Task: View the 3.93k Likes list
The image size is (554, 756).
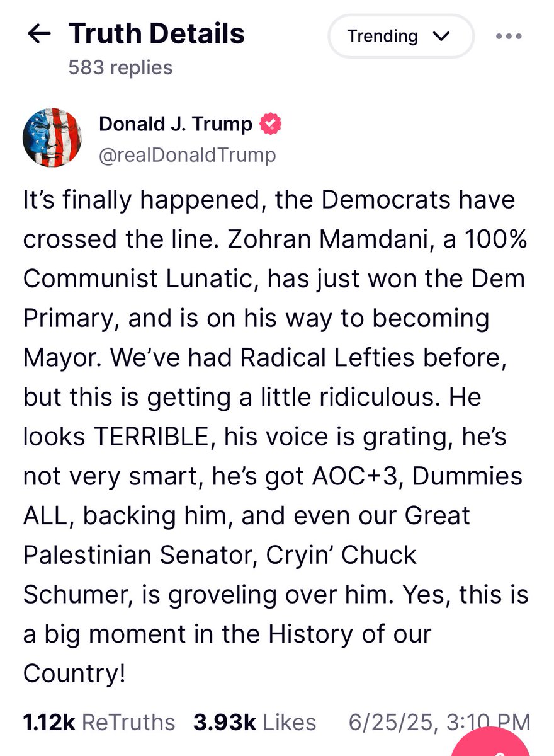Action: click(x=255, y=723)
